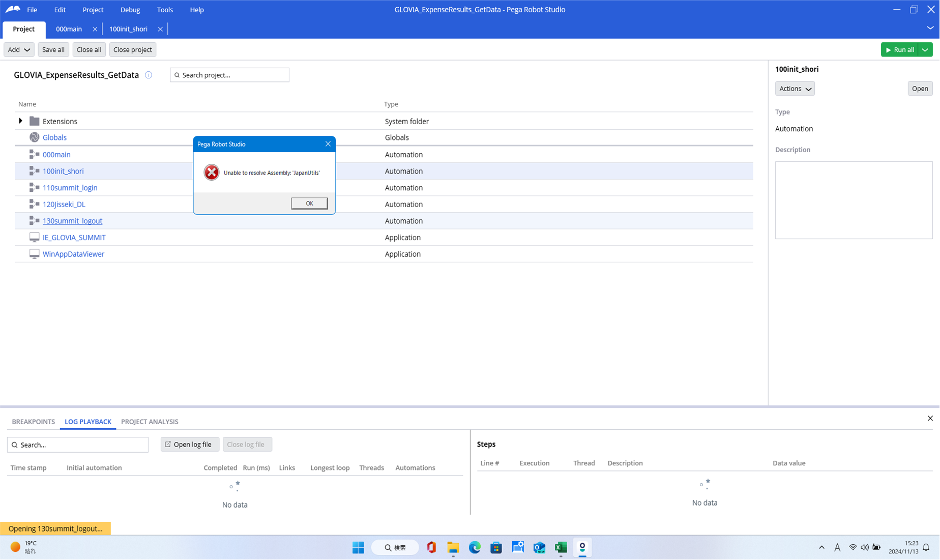Click the 130summit_logout automation icon
The height and width of the screenshot is (560, 940).
point(35,221)
